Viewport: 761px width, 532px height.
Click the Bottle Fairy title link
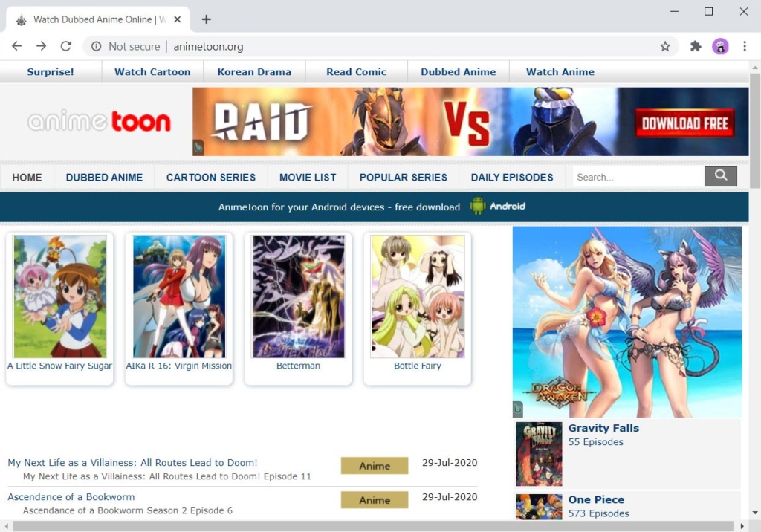(418, 366)
